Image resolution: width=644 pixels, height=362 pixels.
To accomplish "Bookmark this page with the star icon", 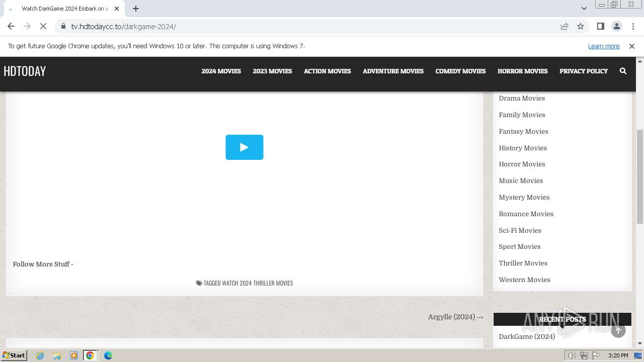I will point(581,26).
